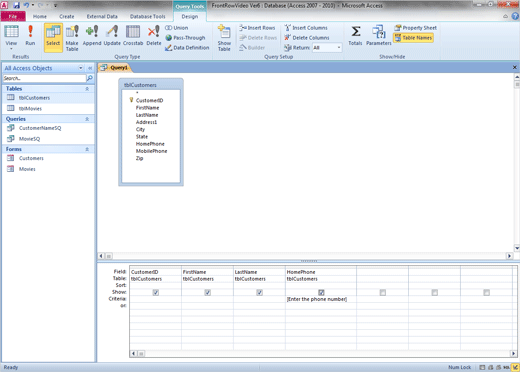Open the Parameters dialog
Image resolution: width=520 pixels, height=372 pixels.
pyautogui.click(x=379, y=35)
